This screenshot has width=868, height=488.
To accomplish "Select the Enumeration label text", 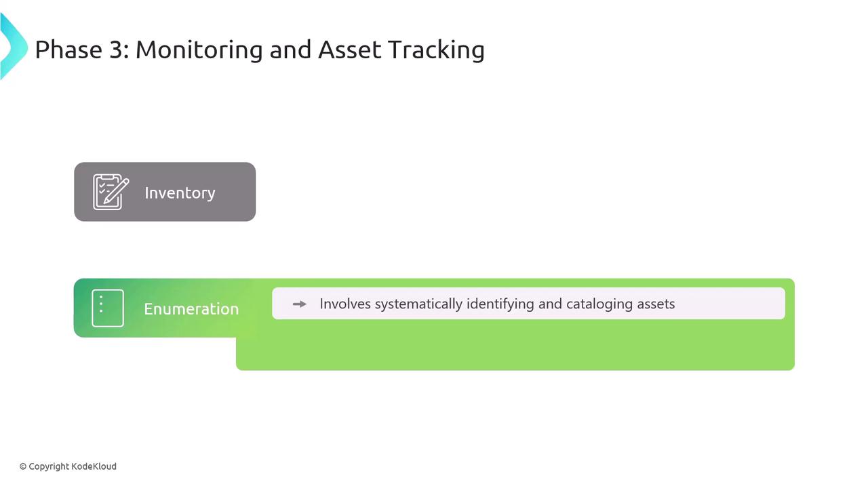I will (x=191, y=309).
